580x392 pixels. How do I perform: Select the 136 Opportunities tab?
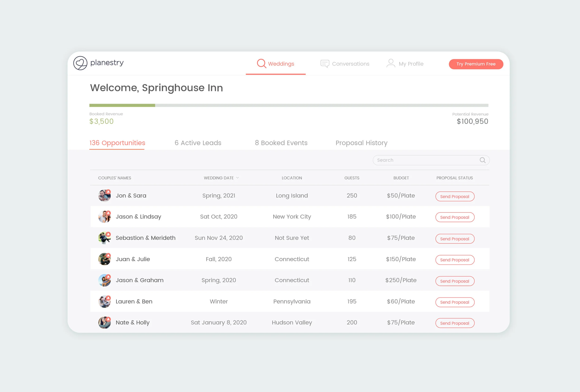tap(117, 143)
